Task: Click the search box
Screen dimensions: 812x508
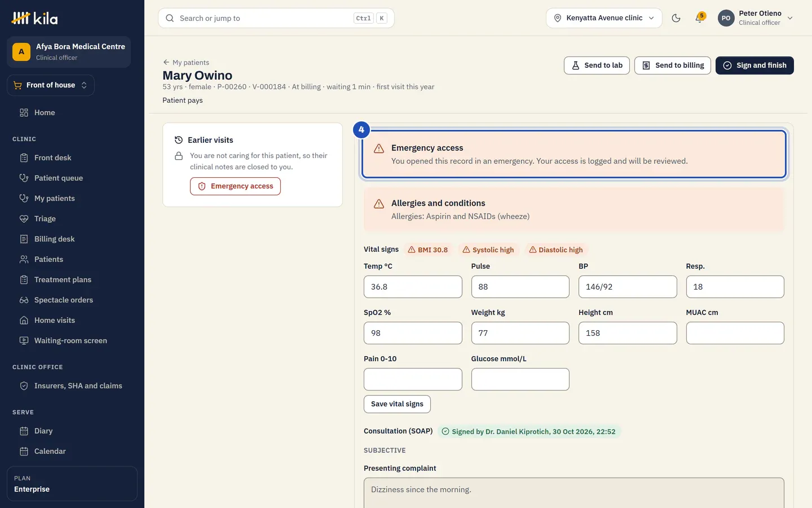Action: (x=276, y=18)
